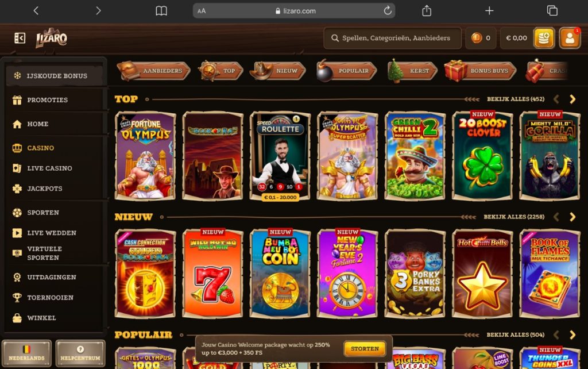Click Safari's share icon

click(x=427, y=10)
